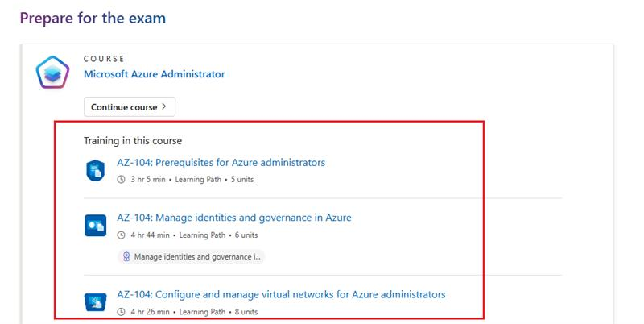This screenshot has width=644, height=324.
Task: Click the 5 units text
Action: tap(242, 179)
